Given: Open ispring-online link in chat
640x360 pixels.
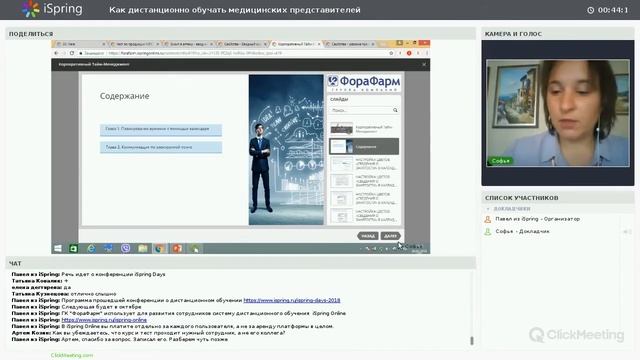Looking at the screenshot, I should pos(104,320).
